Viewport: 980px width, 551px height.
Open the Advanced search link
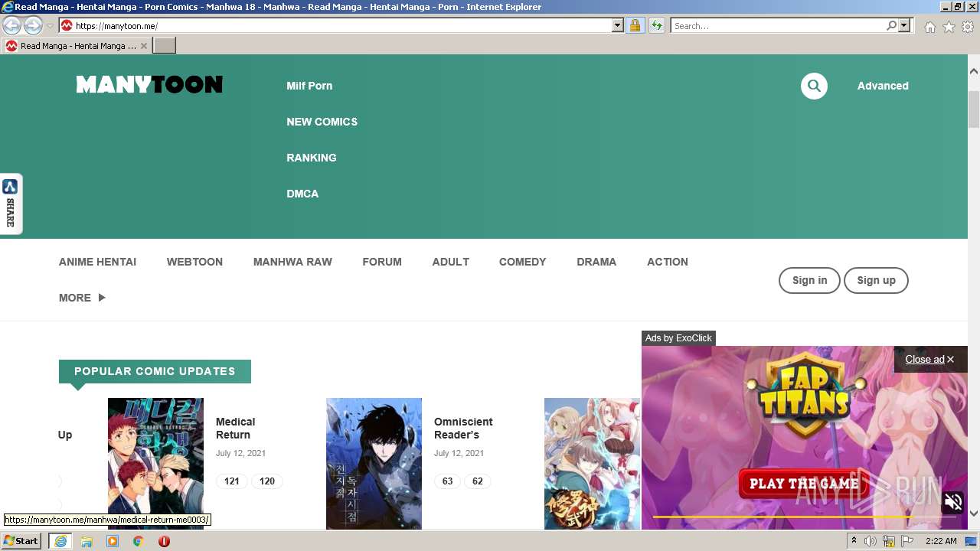883,86
